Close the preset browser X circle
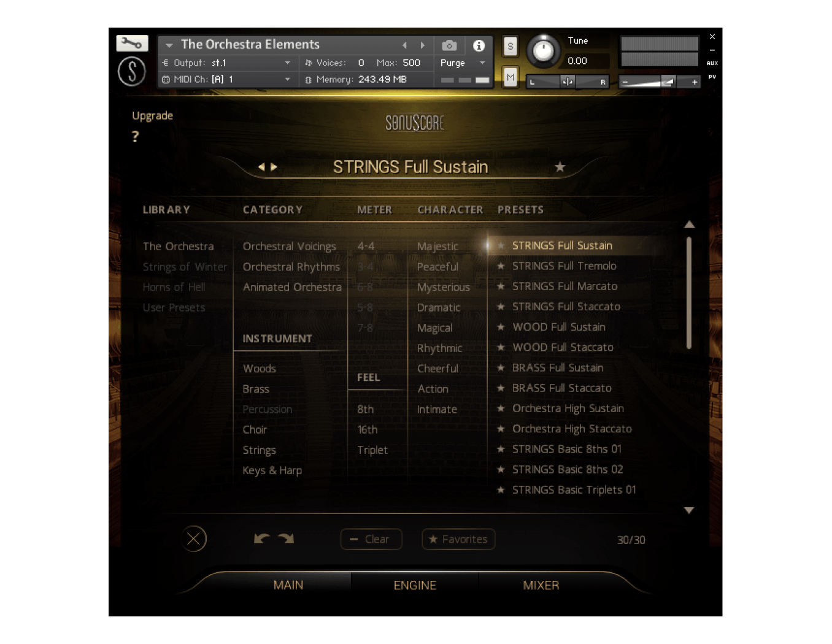This screenshot has width=832, height=644. 194,539
